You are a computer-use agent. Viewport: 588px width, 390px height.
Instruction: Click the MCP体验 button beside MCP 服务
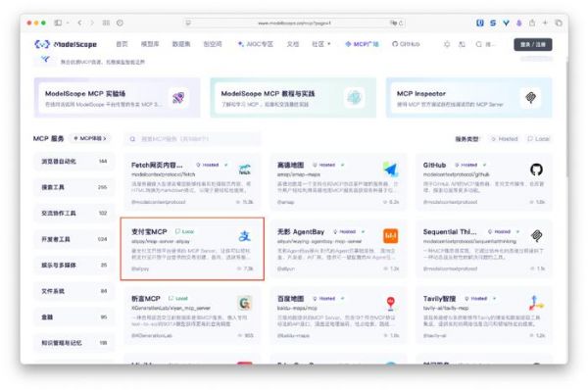[90, 138]
